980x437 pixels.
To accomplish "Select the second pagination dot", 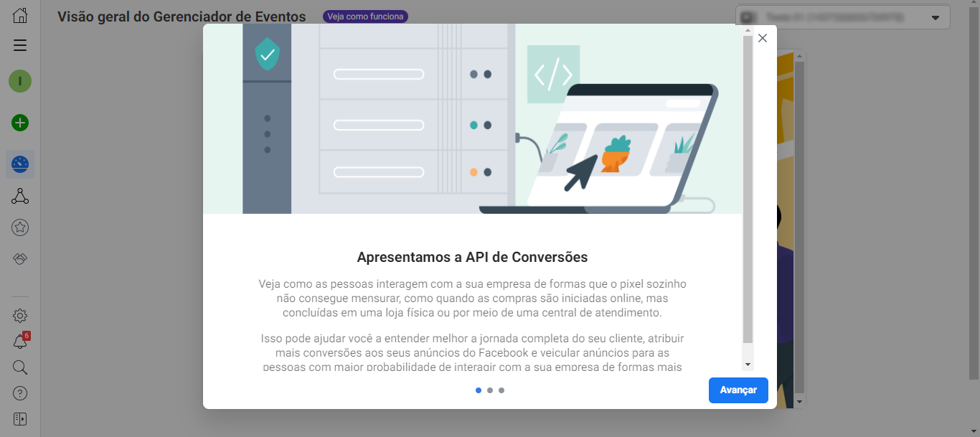I will pyautogui.click(x=490, y=390).
